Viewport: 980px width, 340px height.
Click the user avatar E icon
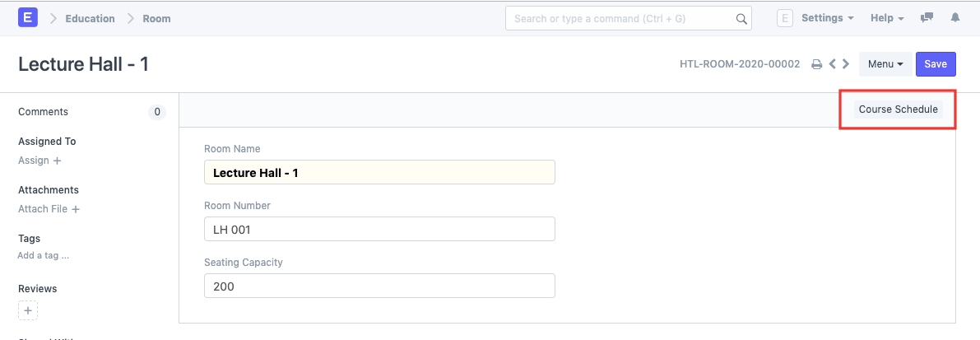[785, 18]
